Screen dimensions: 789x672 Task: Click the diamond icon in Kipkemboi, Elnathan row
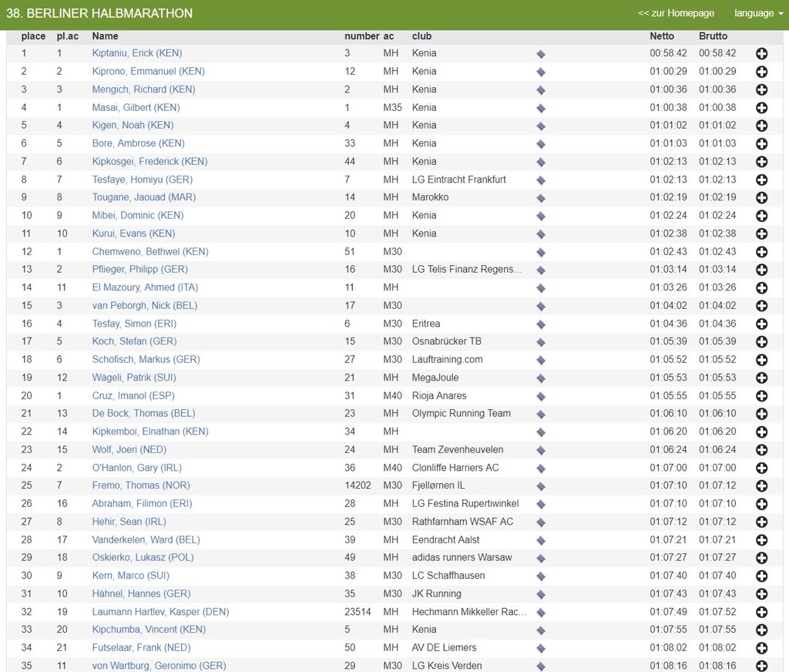point(541,432)
